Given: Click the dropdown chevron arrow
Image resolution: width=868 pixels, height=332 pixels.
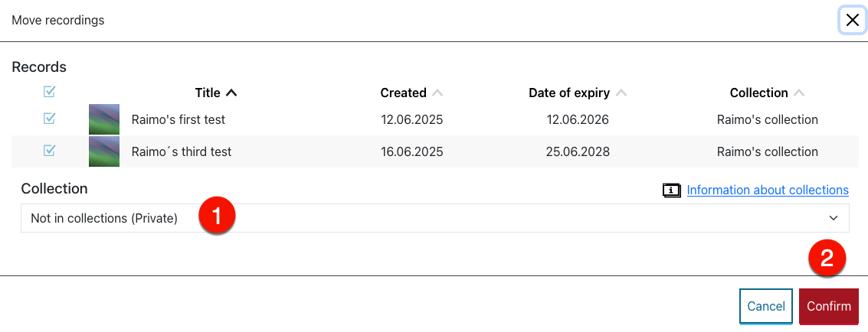Looking at the screenshot, I should pos(834,218).
